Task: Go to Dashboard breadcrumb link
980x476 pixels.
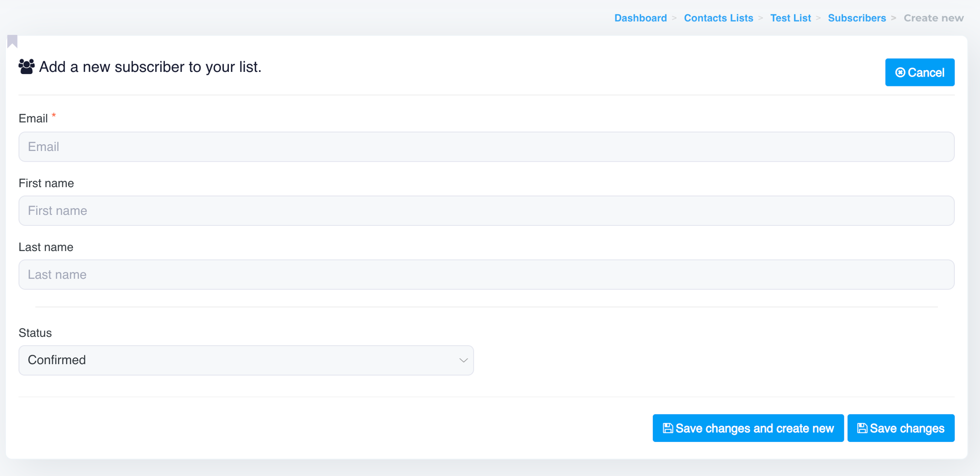Action: pos(640,18)
